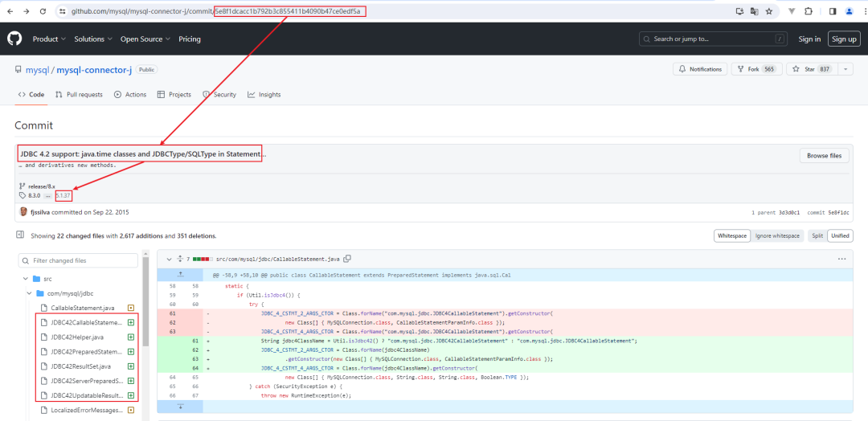Focus the Filter changed files field
The image size is (868, 421).
78,260
